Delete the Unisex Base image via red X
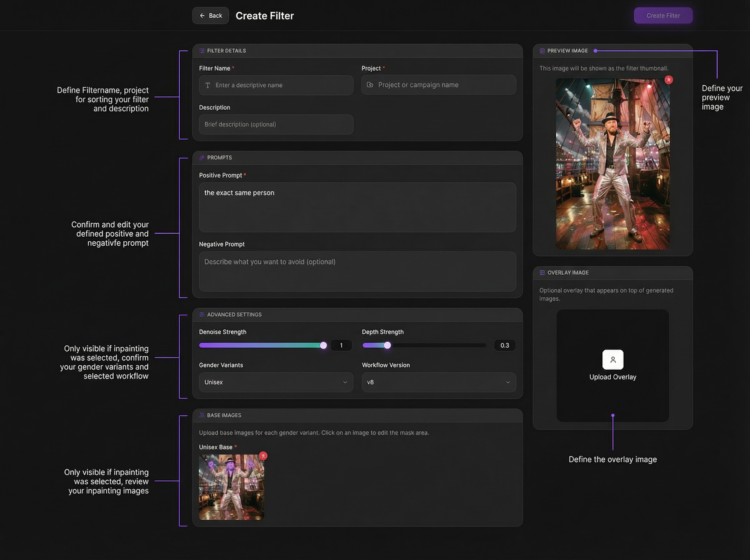750x560 pixels. tap(263, 456)
